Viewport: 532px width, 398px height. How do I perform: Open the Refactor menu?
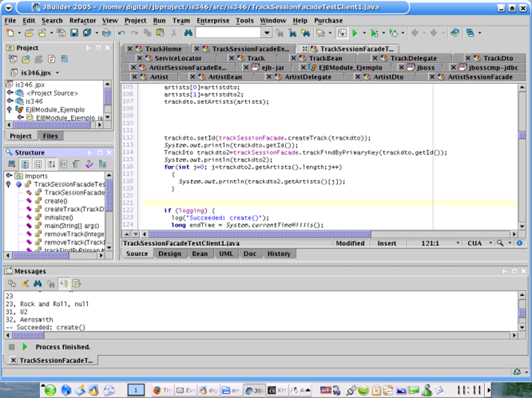(x=82, y=21)
